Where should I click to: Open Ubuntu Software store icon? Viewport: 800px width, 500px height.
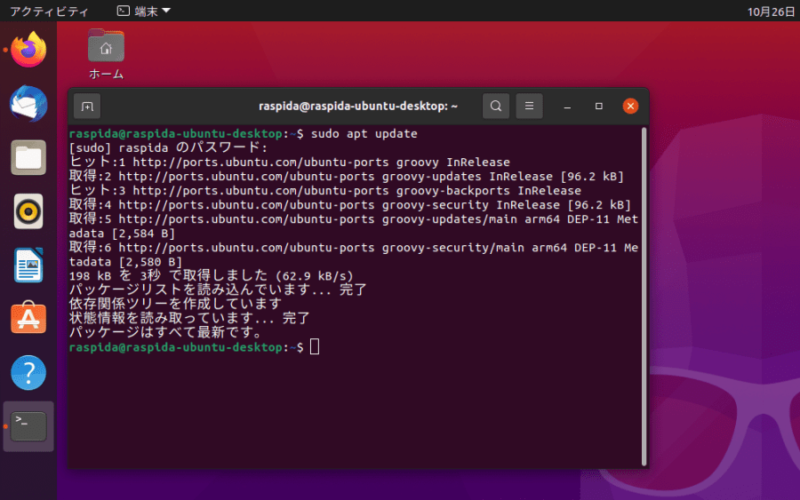tap(29, 317)
